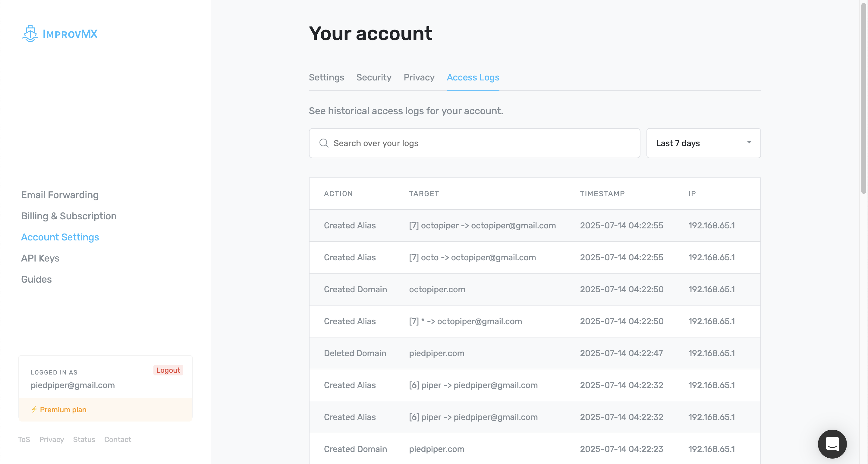Click the Premium plan lightning icon
The height and width of the screenshot is (464, 868).
pos(34,409)
